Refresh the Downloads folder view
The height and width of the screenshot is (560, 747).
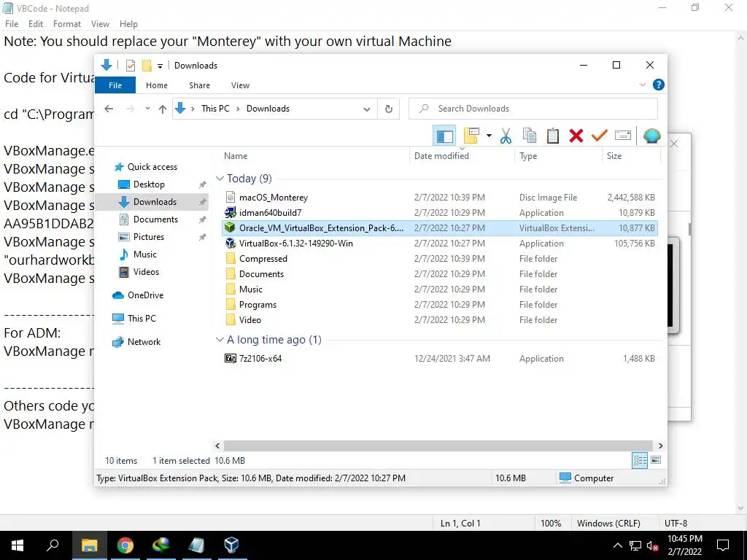click(389, 109)
